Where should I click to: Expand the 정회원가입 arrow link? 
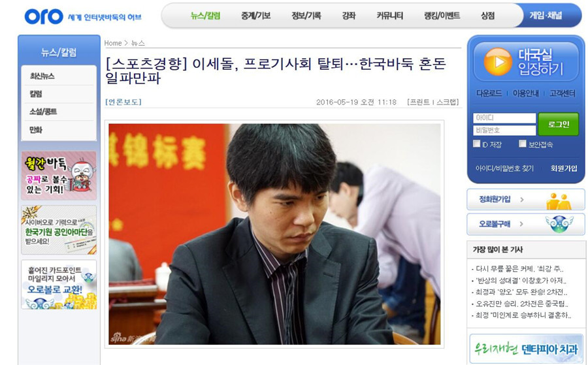521,199
